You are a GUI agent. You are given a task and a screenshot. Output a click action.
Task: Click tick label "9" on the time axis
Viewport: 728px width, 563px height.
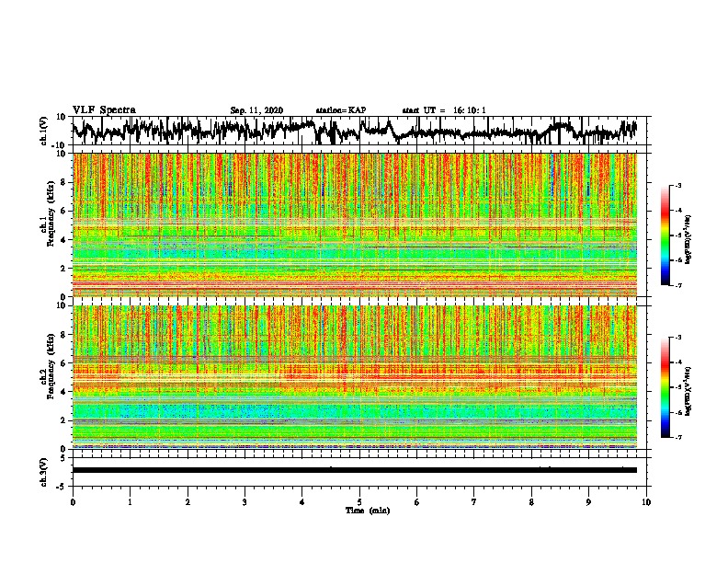click(588, 502)
